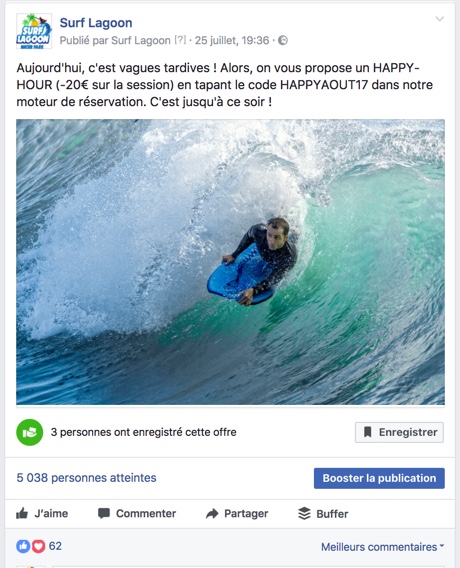View 5 038 personnes atteintes stats
Viewport: 460px width, 568px height.
[x=87, y=478]
